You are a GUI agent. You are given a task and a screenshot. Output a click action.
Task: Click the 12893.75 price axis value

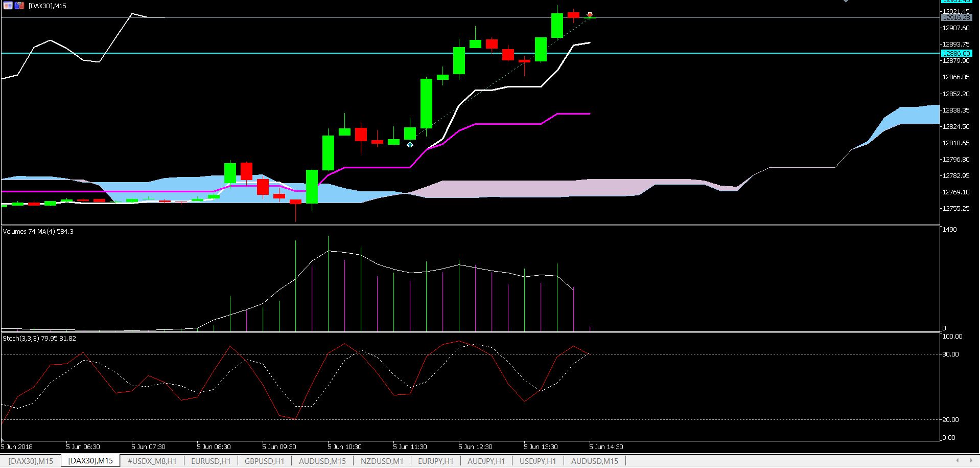pos(956,44)
